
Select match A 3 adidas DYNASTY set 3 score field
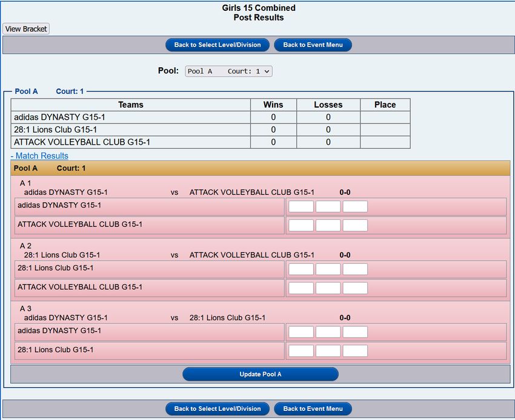[x=355, y=332]
